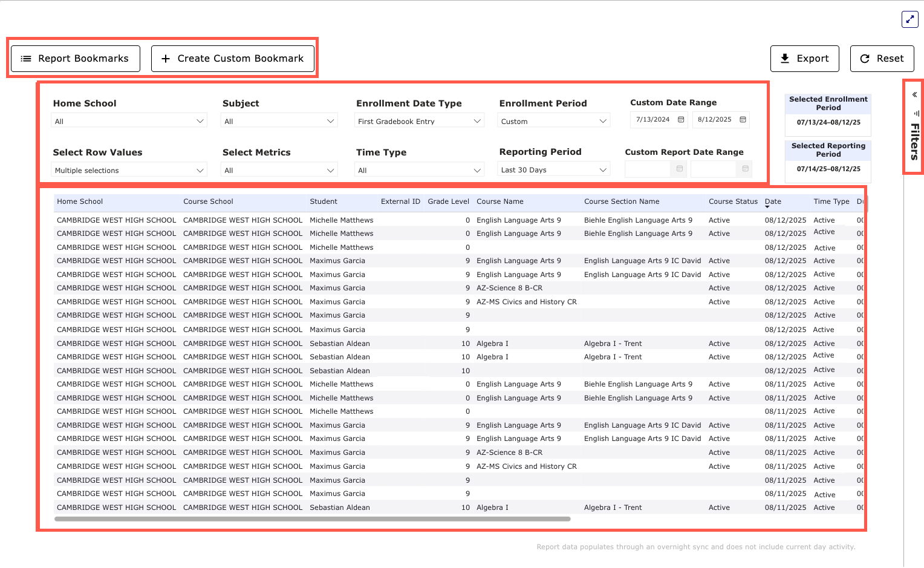Viewport: 924px width, 568px height.
Task: Click the filter lines icon above Filters label
Action: pyautogui.click(x=916, y=113)
